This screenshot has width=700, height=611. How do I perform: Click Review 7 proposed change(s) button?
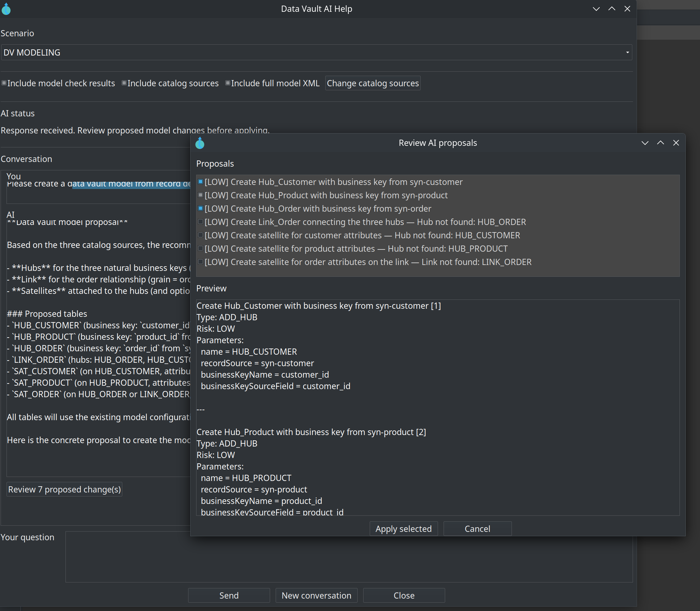[x=65, y=490]
